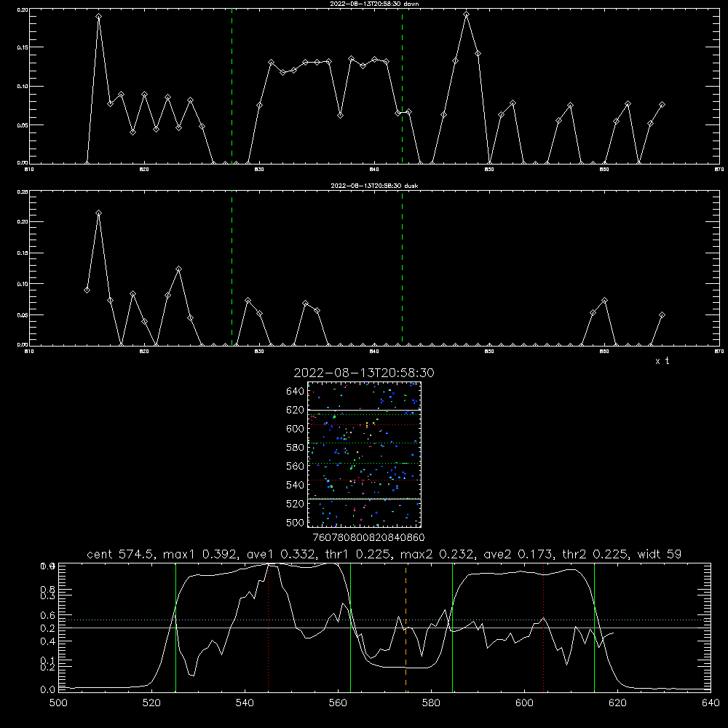Select the last diamond marker at 865 in the dusk plot

click(x=662, y=314)
